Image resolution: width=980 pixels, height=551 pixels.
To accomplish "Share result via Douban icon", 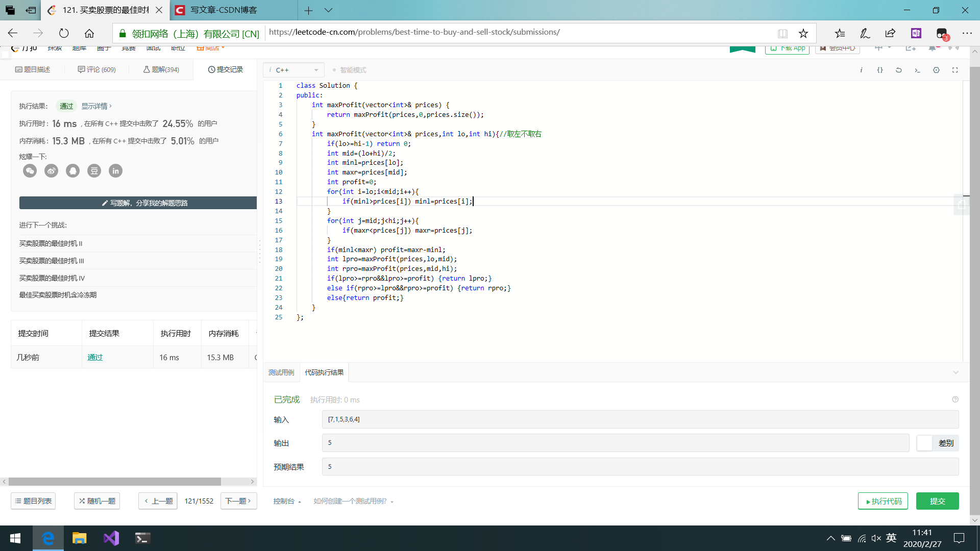I will pos(94,171).
